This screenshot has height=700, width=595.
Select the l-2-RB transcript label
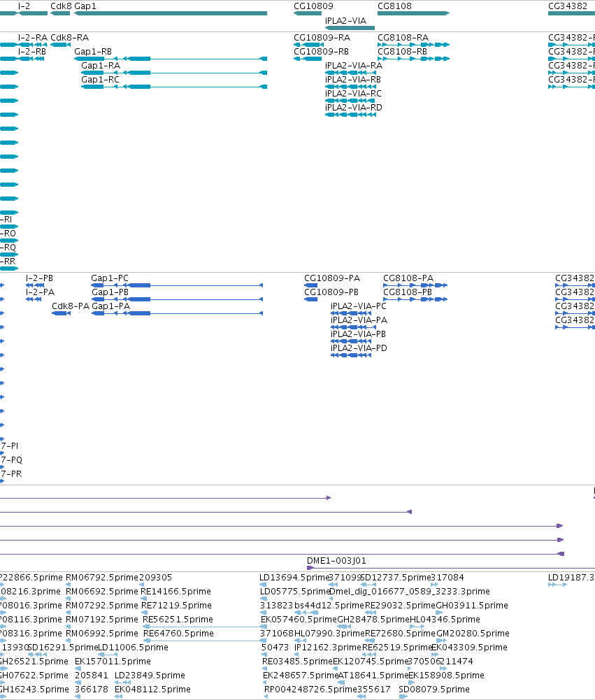[32, 52]
